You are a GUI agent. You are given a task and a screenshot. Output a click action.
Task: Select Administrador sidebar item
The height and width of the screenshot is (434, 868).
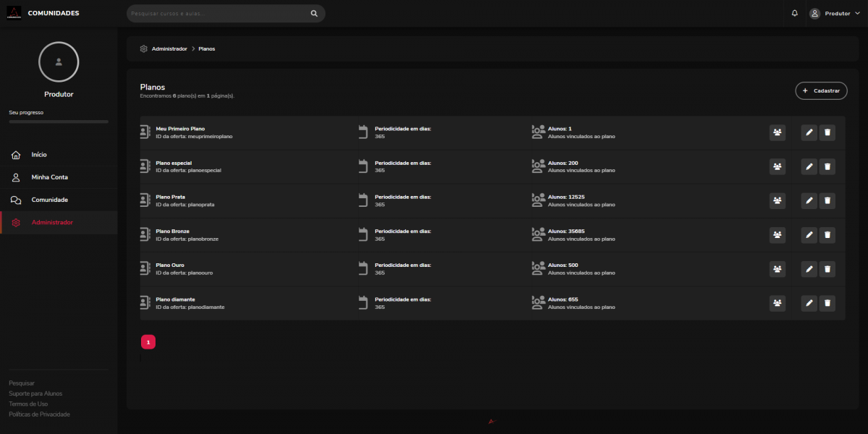tap(52, 222)
